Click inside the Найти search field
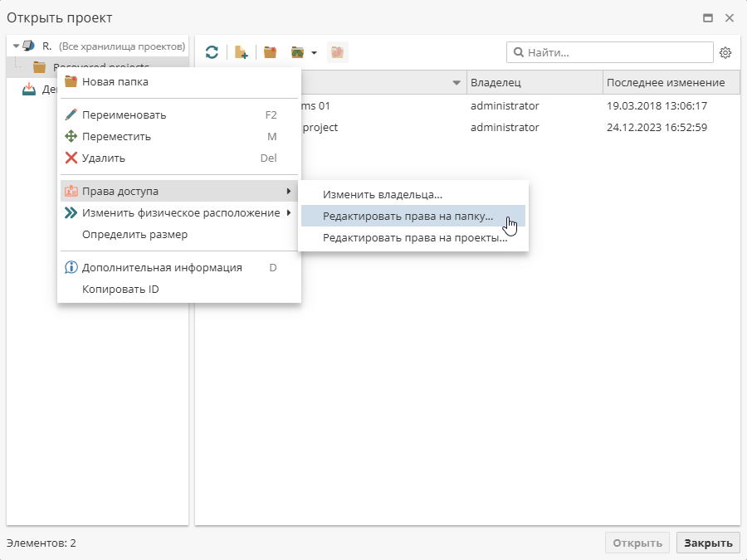Viewport: 747px width, 560px height. [x=606, y=51]
